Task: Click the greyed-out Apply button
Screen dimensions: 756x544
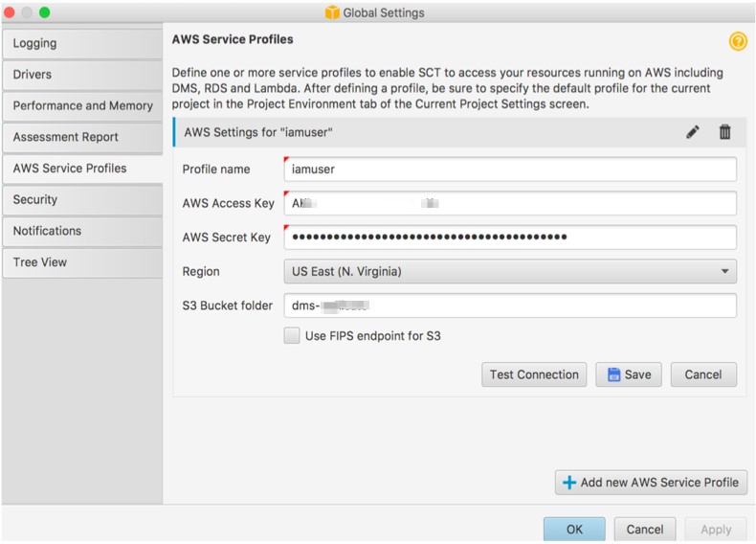Action: 716,530
